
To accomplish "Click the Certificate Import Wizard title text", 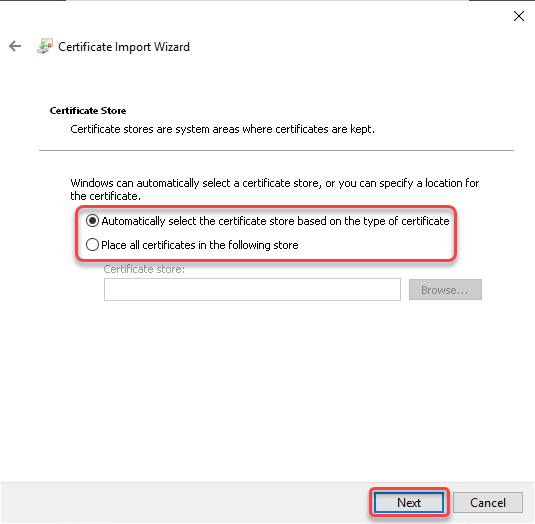I will click(x=124, y=47).
